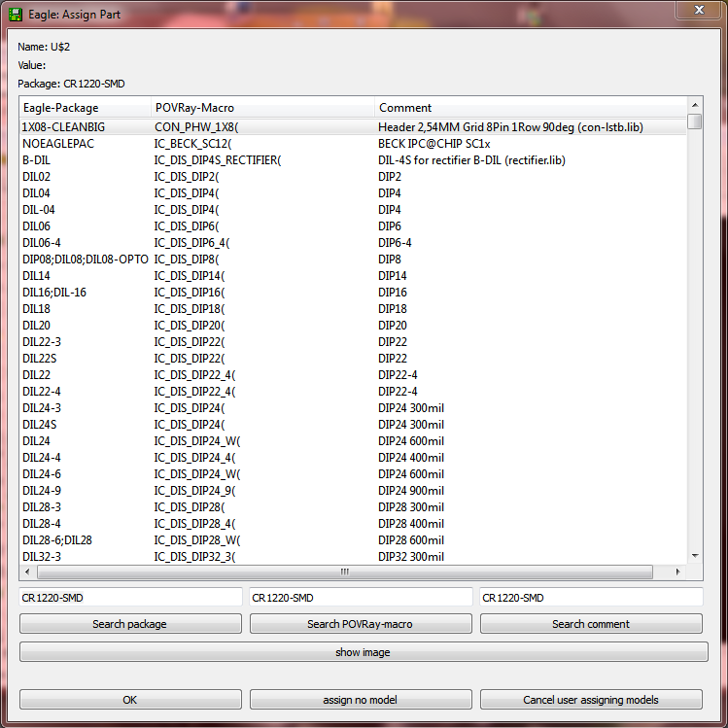Sort by Eagle-Package column header
Screen dimensions: 728x728
[86, 108]
